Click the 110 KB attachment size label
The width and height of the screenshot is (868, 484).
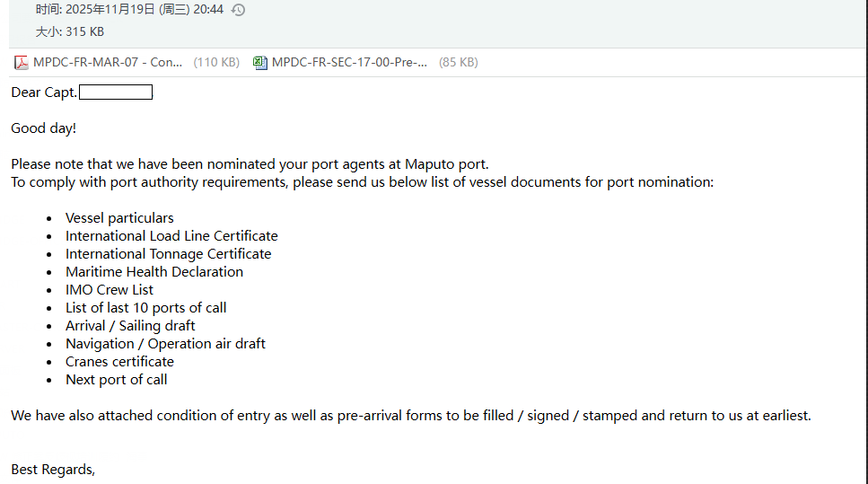tap(216, 63)
